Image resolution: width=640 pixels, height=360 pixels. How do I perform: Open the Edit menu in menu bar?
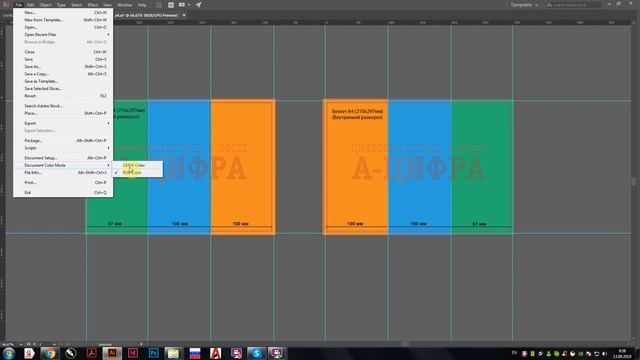[31, 5]
